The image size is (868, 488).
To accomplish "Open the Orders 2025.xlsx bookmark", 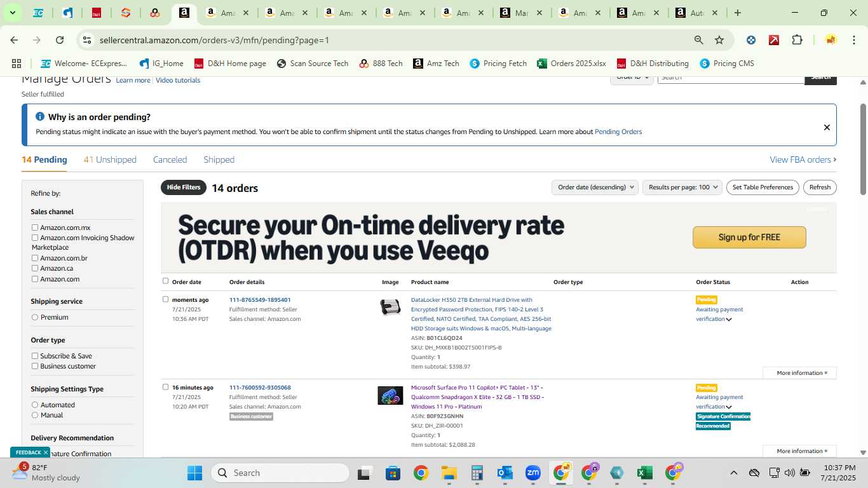I will point(571,64).
